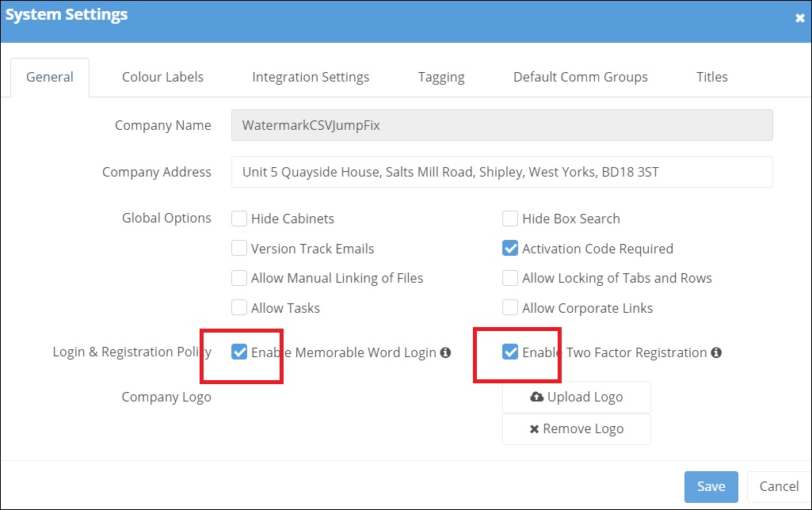The image size is (812, 510).
Task: Click the Global Options label
Action: click(x=166, y=218)
